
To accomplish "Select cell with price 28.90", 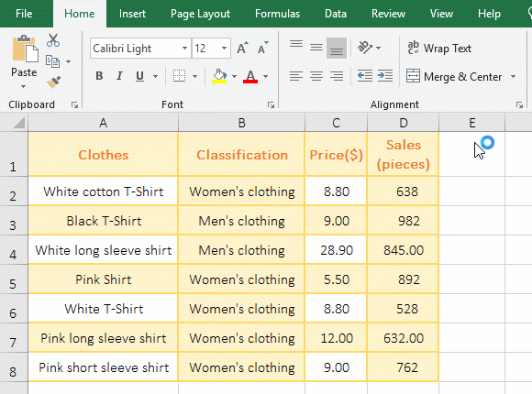I will 336,250.
